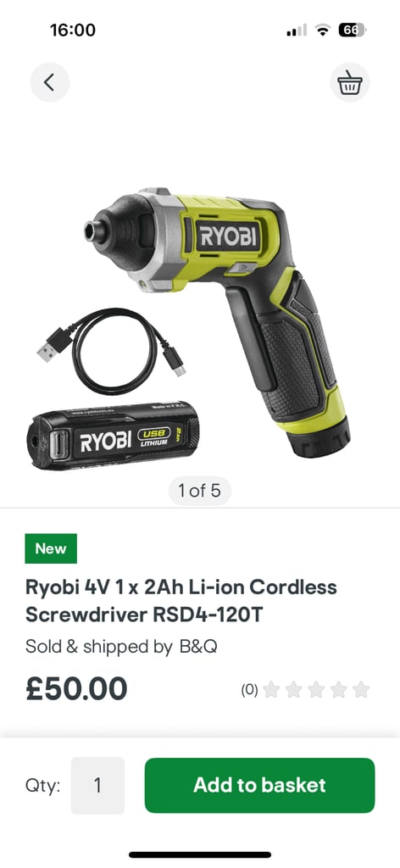Viewport: 400px width, 868px height.
Task: Tap the green New badge
Action: [x=51, y=548]
